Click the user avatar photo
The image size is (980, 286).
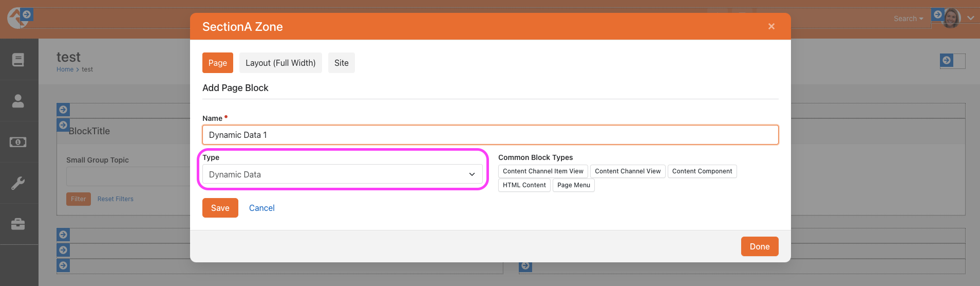951,19
